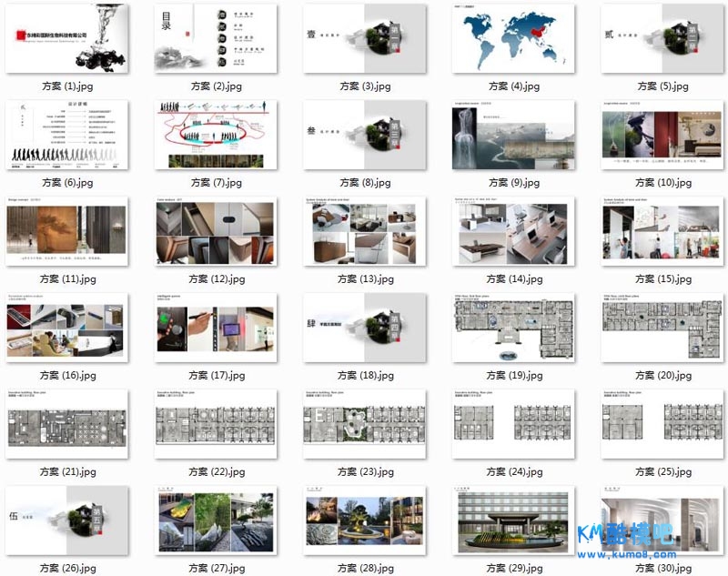Select office furniture thumbnail 方案 (14).jpg
Viewport: 728px width, 576px height.
513,231
